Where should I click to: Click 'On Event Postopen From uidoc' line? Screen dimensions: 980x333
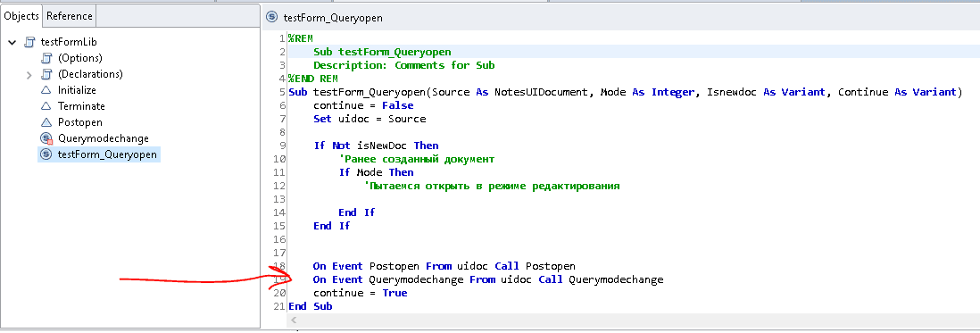point(444,266)
